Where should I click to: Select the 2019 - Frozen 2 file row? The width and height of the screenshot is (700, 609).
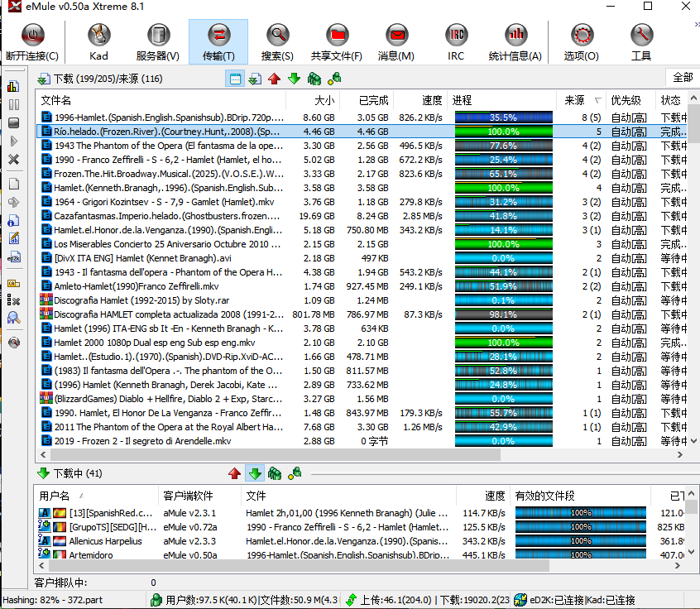click(x=362, y=441)
